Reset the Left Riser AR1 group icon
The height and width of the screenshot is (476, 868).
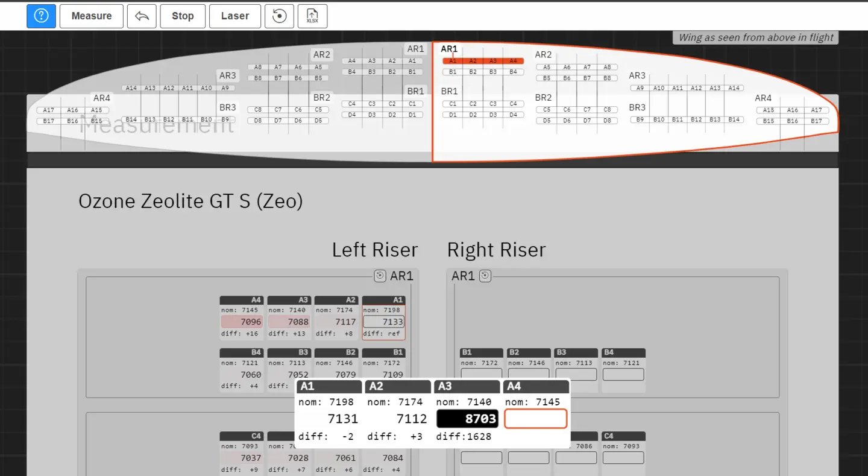point(379,276)
